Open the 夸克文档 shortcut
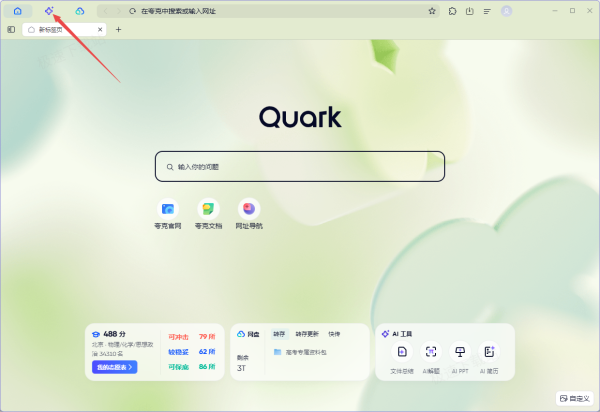The height and width of the screenshot is (412, 600). coord(208,213)
